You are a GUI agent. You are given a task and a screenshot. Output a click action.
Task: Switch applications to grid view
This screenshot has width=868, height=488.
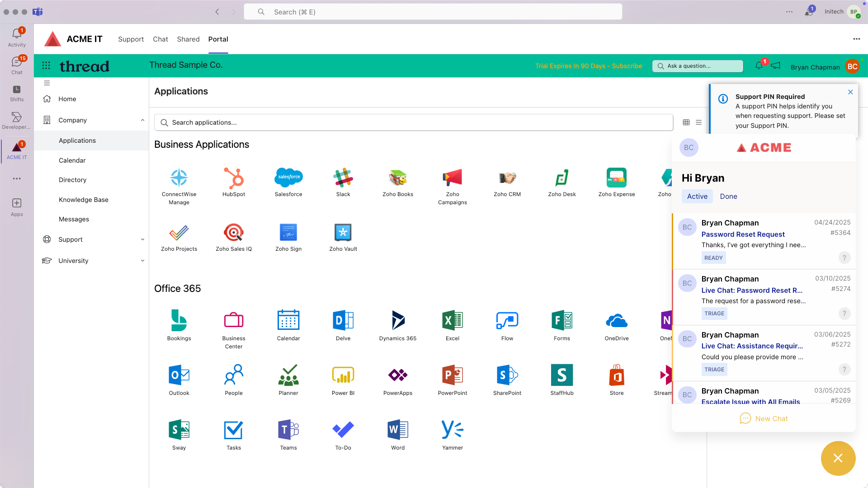click(686, 122)
